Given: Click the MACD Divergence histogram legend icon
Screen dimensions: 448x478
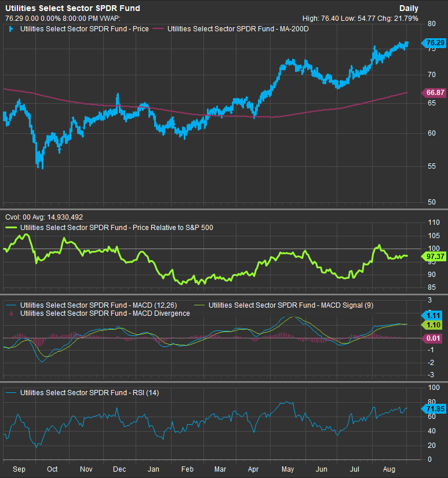Looking at the screenshot, I should (x=11, y=313).
